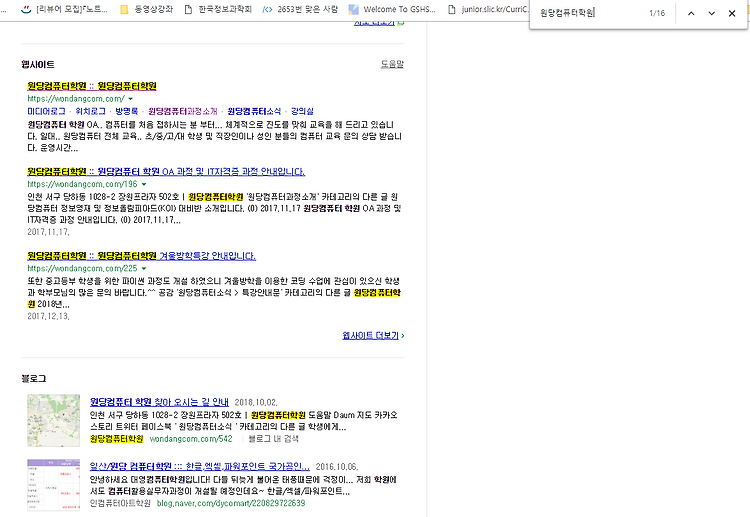Expand dropdown arrow beside wondangcom.com/196 URL
The image size is (750, 517).
(x=144, y=184)
